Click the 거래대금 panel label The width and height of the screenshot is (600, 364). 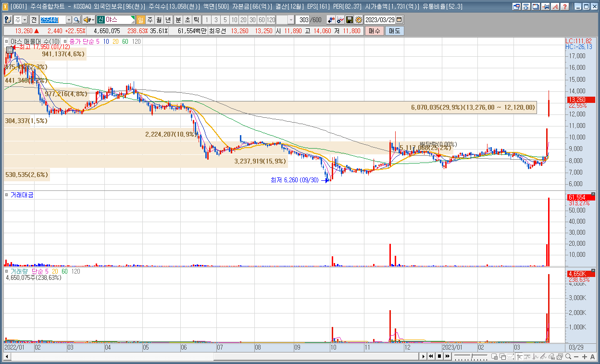pos(22,195)
